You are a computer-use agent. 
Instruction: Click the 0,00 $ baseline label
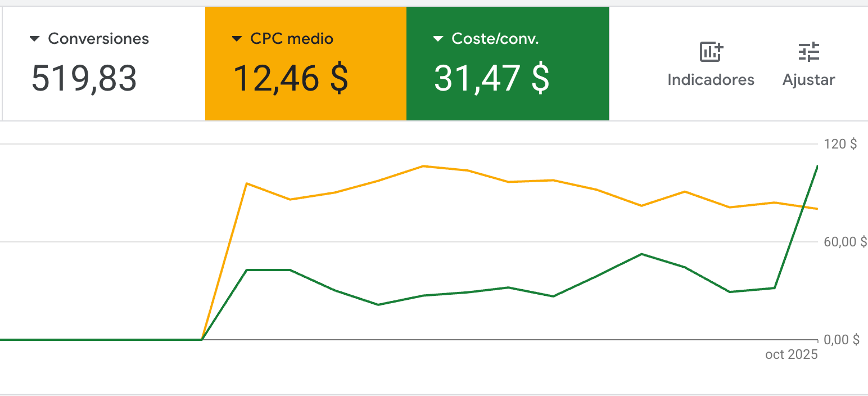(841, 340)
